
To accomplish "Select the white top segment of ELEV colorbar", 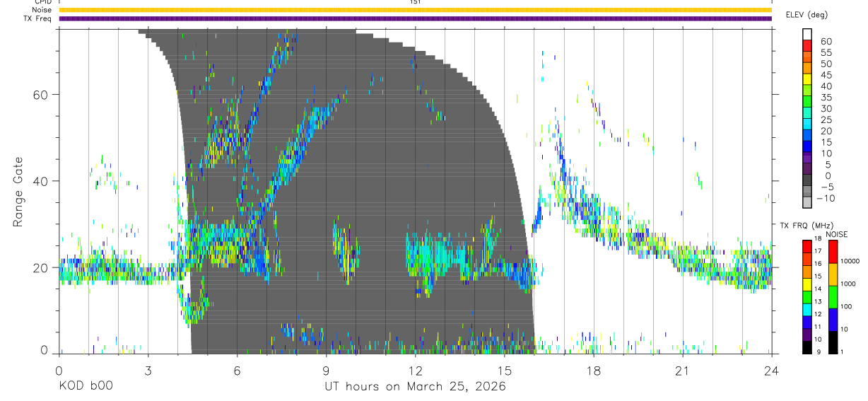I will tap(807, 35).
